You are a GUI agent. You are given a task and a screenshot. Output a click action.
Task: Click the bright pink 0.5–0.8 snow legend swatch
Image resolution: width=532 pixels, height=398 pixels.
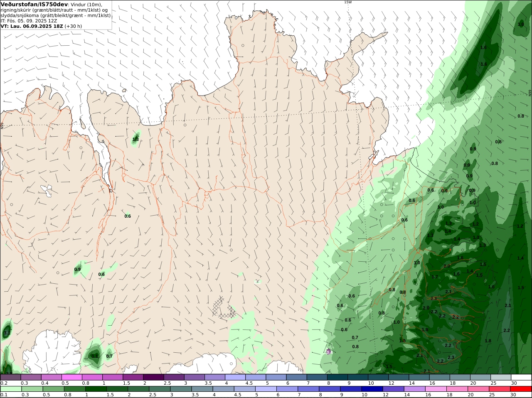(72, 377)
